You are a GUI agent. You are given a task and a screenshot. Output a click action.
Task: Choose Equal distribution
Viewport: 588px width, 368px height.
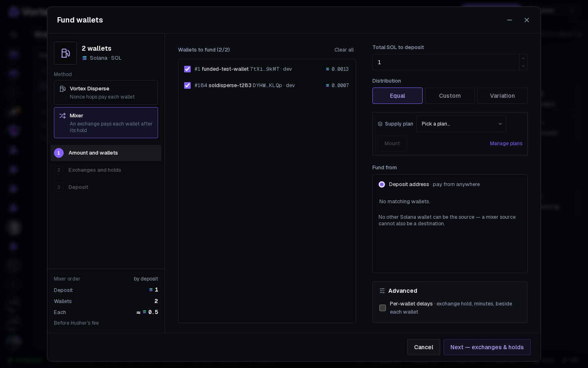(397, 96)
